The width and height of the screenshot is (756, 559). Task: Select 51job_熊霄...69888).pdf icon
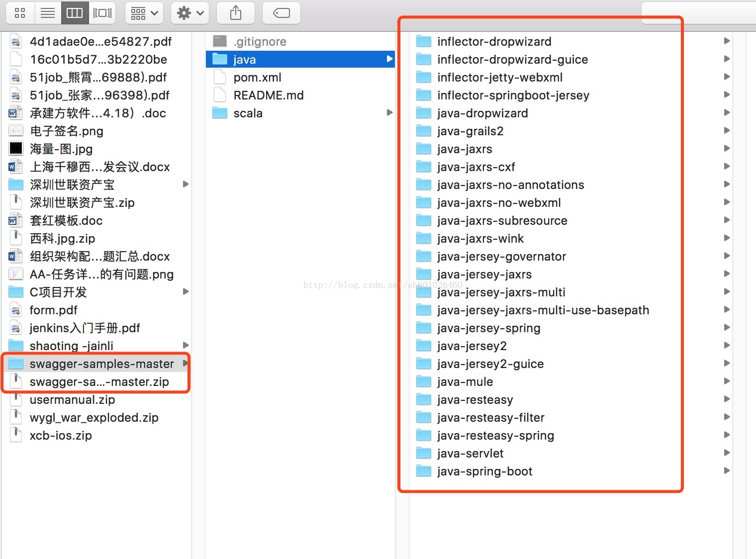coord(16,77)
